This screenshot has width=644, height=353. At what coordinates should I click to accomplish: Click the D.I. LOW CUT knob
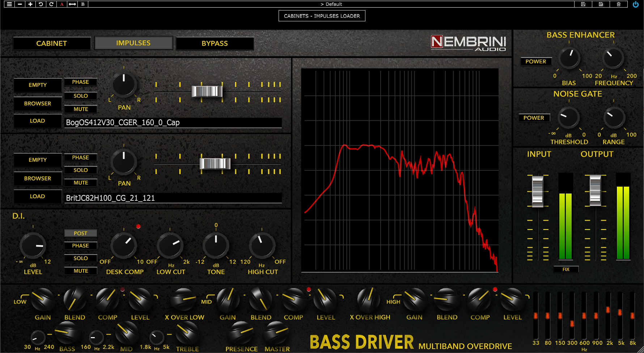[x=170, y=246]
